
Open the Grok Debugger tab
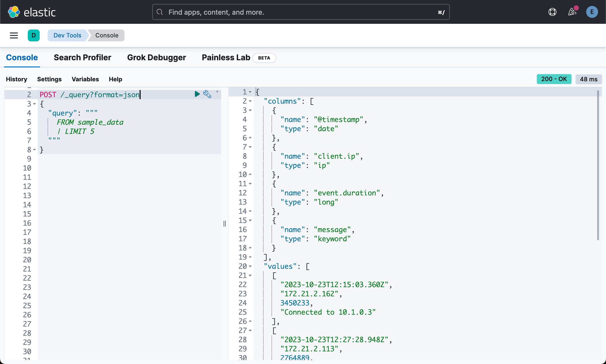point(156,58)
